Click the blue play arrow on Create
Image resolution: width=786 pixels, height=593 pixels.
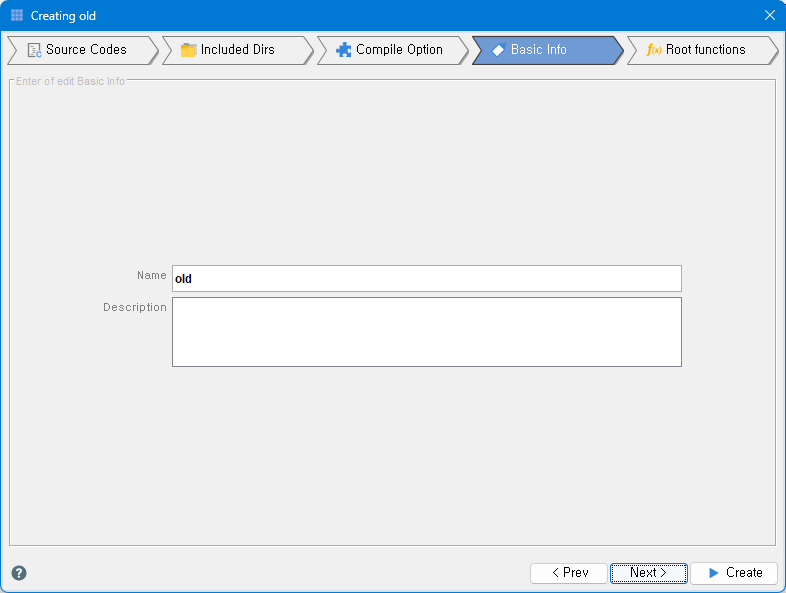[x=713, y=573]
